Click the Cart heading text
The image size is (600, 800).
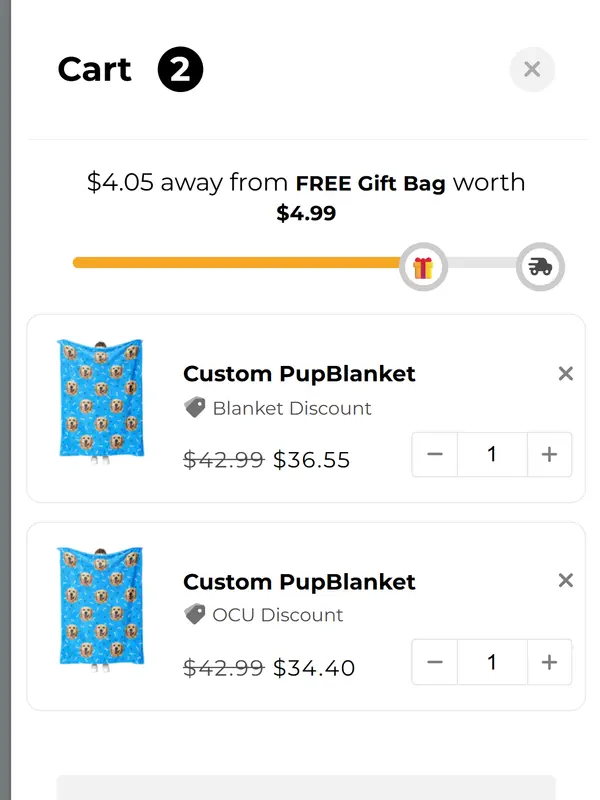coord(95,70)
